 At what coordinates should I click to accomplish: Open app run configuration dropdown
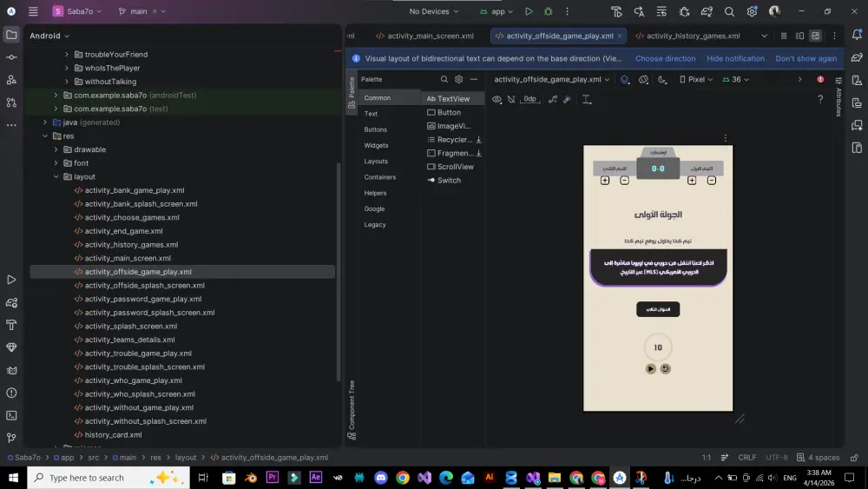pos(496,11)
